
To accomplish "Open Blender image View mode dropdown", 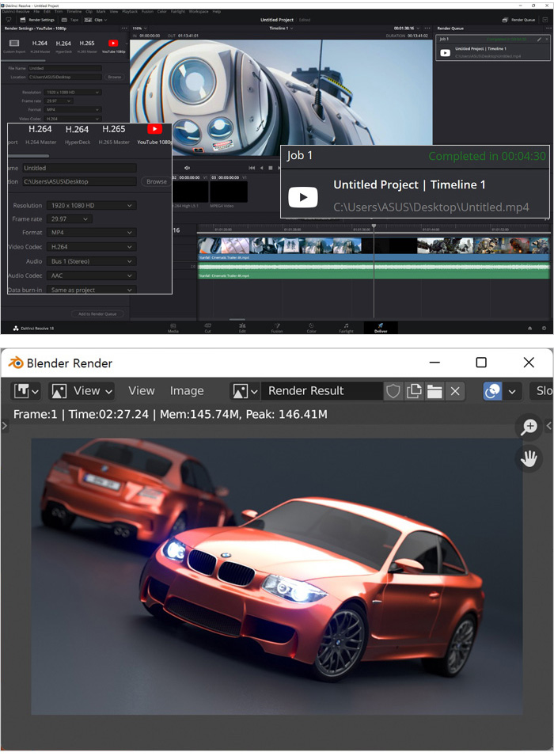I will click(x=82, y=391).
